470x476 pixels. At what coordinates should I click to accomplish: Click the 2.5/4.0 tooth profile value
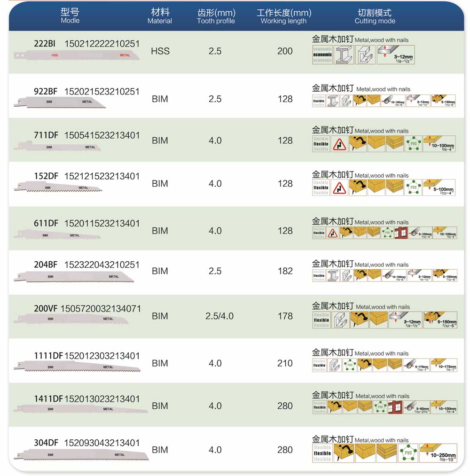point(219,316)
